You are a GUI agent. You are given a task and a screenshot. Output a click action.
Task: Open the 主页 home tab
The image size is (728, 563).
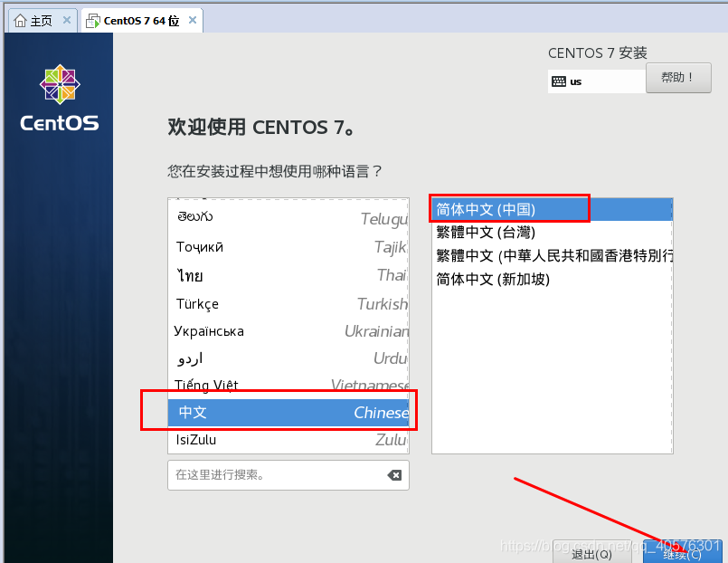click(43, 21)
